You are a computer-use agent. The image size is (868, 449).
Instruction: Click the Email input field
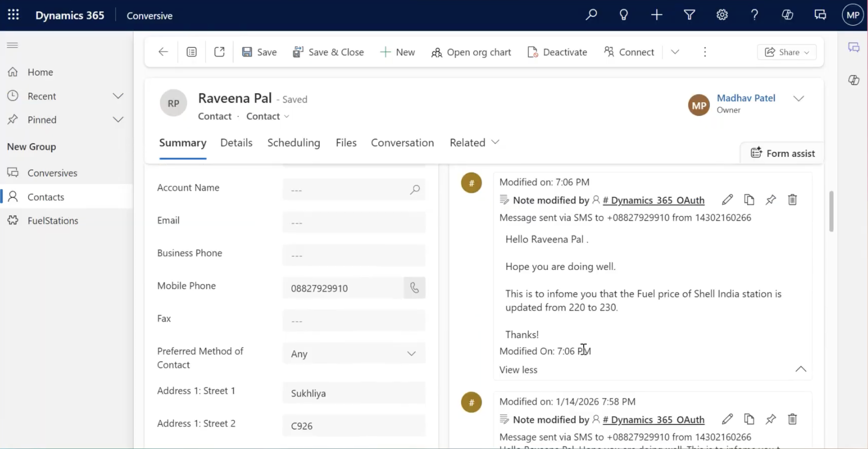[354, 222]
